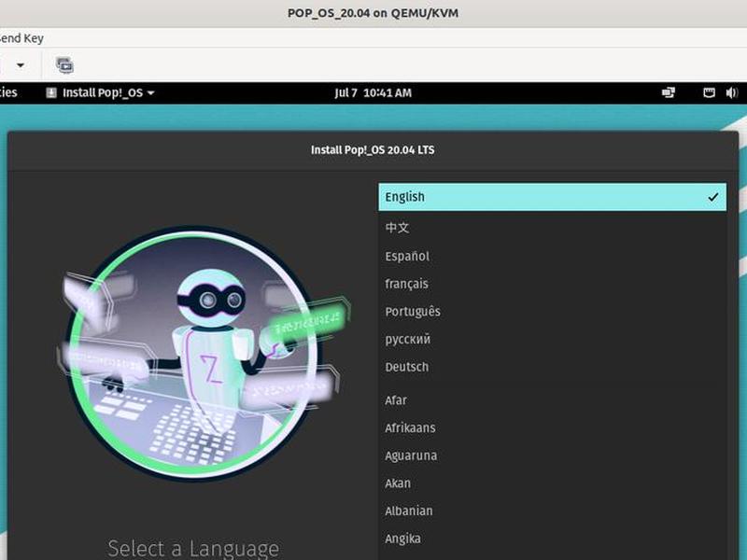The height and width of the screenshot is (560, 747).
Task: Click the fullscreen toolbar icon
Action: click(64, 64)
